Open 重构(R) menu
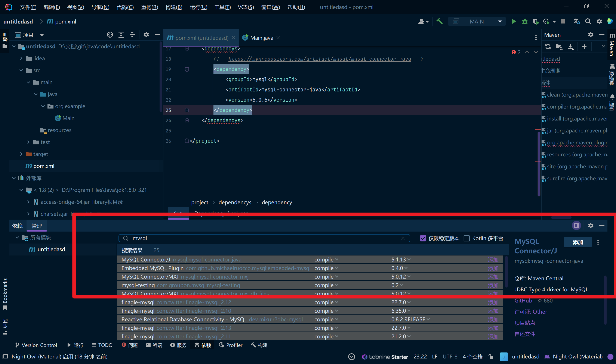This screenshot has width=616, height=364. (x=150, y=7)
